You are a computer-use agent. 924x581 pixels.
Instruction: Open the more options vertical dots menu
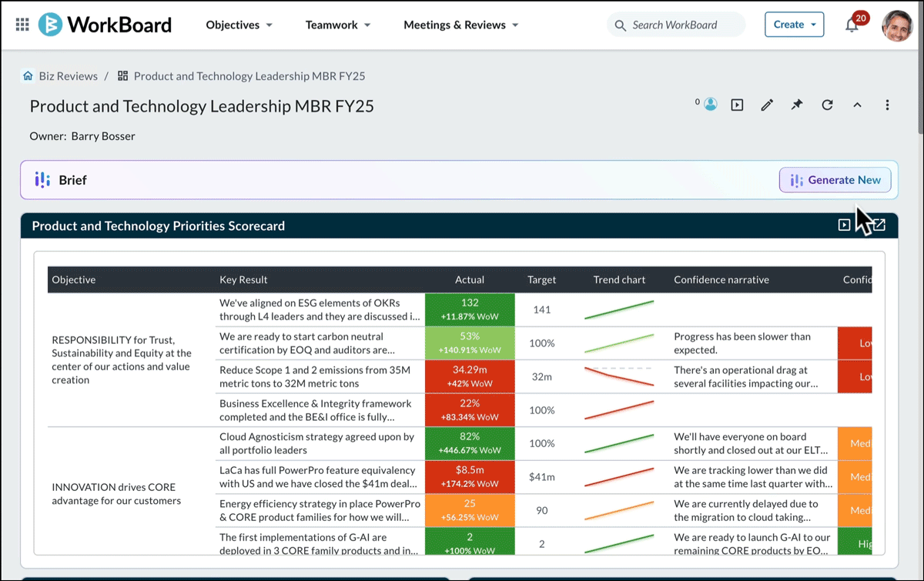(x=887, y=105)
